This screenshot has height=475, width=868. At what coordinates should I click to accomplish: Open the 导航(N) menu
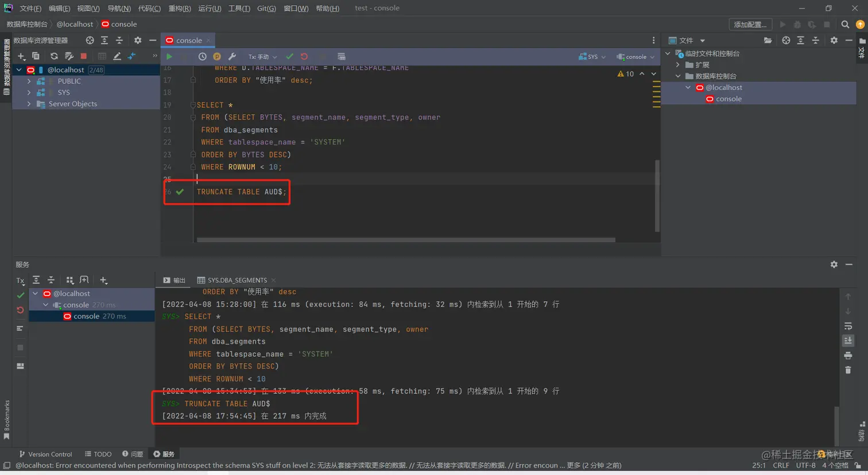[x=119, y=8]
